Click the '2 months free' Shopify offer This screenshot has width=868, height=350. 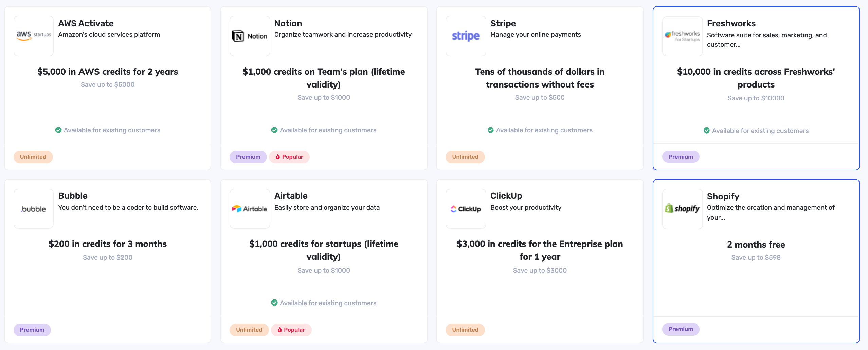tap(756, 245)
